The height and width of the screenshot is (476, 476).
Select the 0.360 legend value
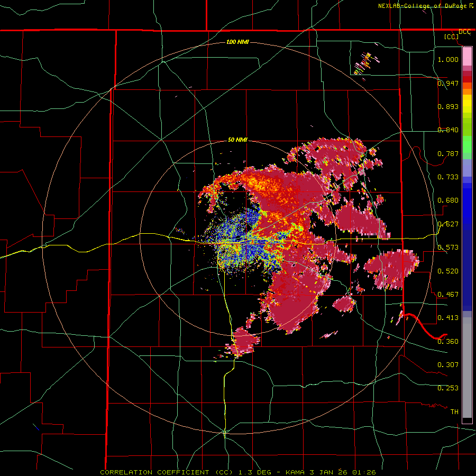[448, 341]
